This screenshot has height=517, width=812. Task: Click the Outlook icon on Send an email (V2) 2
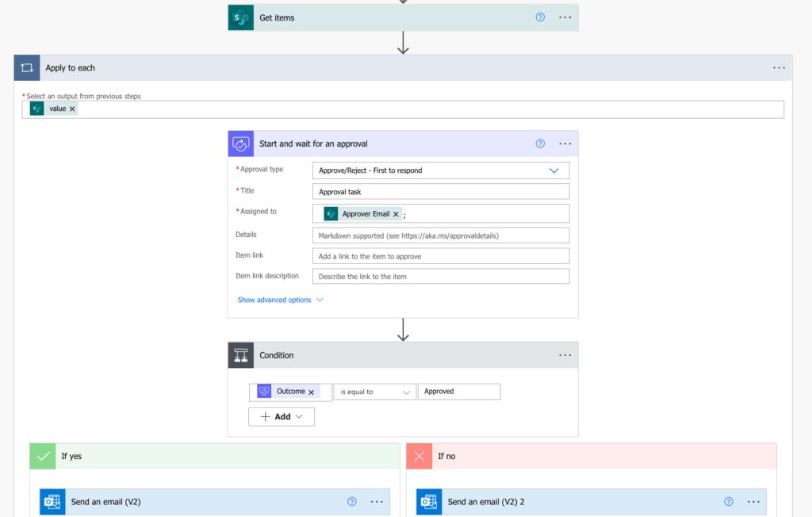pyautogui.click(x=429, y=502)
